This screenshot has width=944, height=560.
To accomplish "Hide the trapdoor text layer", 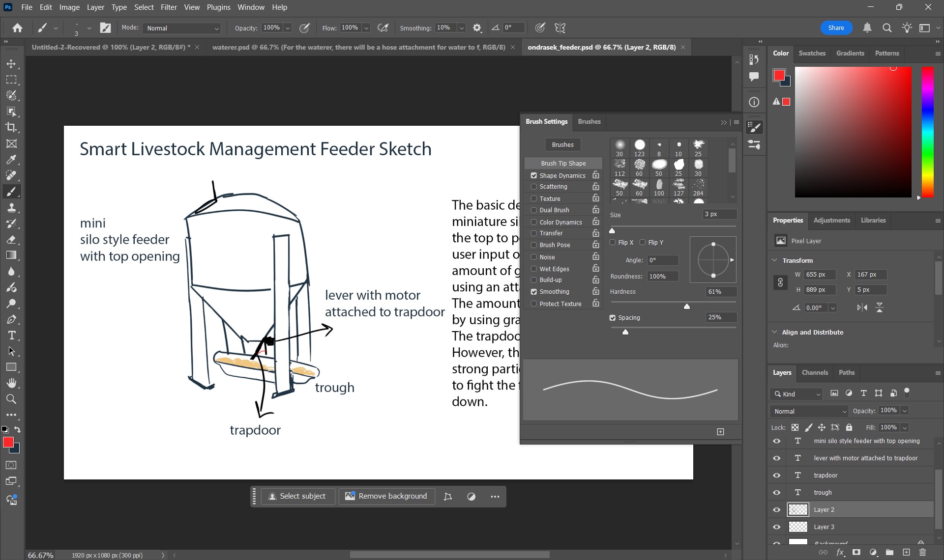I will click(777, 476).
